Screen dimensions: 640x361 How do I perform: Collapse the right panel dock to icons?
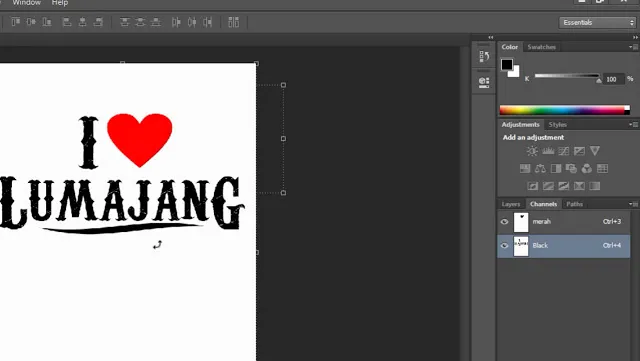pyautogui.click(x=635, y=37)
